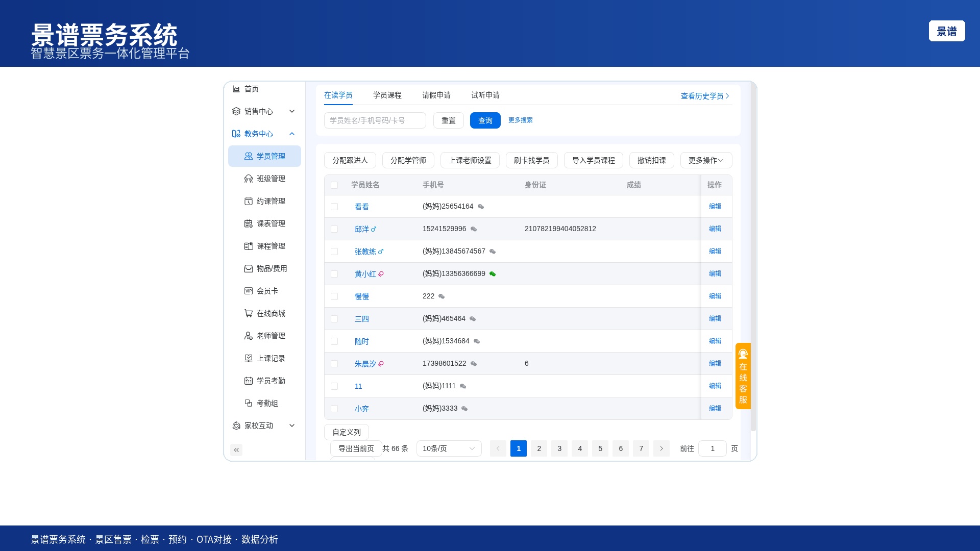
Task: Click green WeChat icon beside 13356366699
Action: (x=493, y=274)
